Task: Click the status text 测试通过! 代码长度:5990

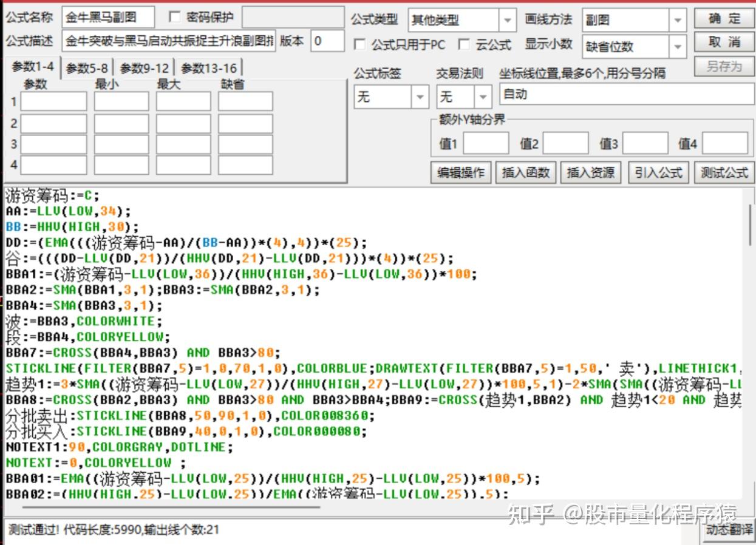Action: [x=113, y=530]
